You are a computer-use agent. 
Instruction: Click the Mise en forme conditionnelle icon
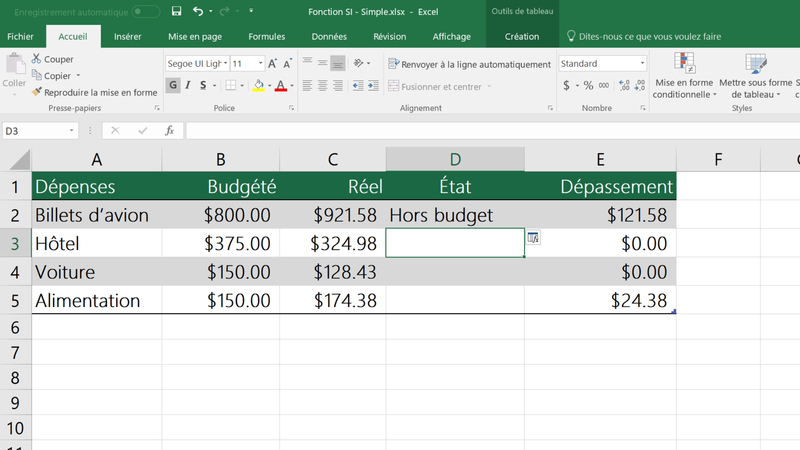pyautogui.click(x=685, y=64)
